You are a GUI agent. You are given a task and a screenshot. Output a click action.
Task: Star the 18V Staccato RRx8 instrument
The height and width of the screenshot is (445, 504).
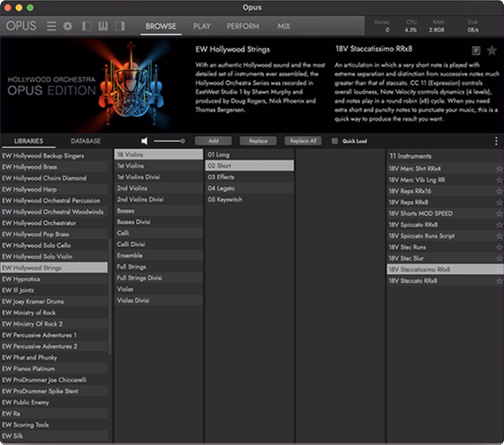499,281
